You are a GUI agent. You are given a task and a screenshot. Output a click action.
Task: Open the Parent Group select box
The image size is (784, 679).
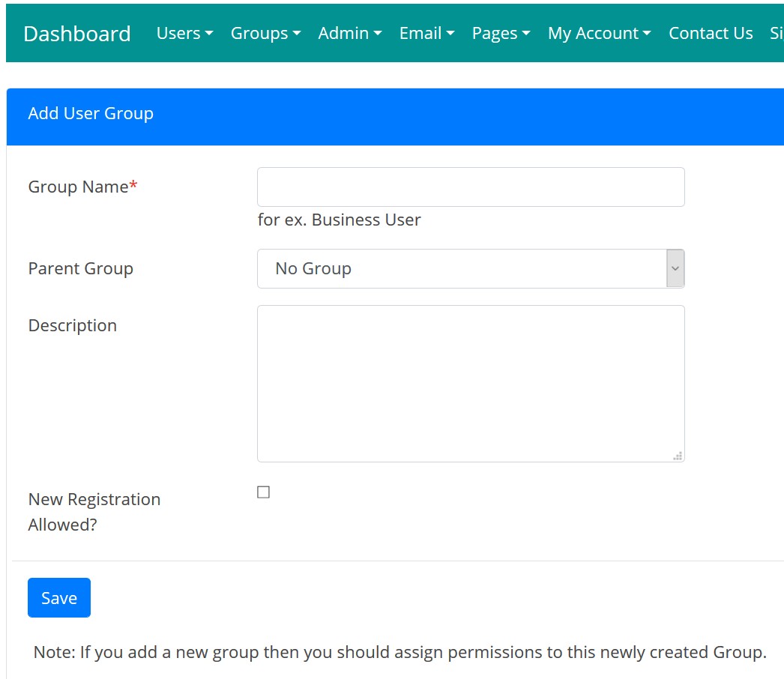point(471,269)
